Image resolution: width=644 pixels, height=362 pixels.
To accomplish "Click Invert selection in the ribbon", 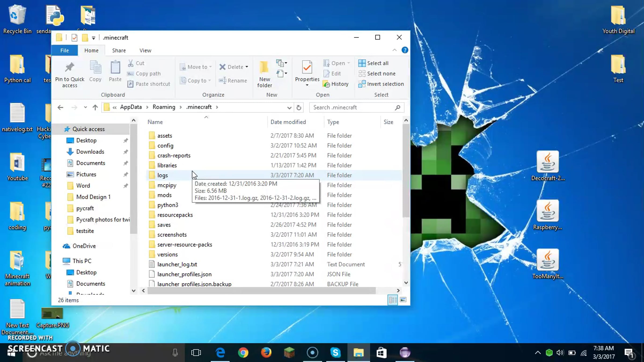I will tap(381, 84).
